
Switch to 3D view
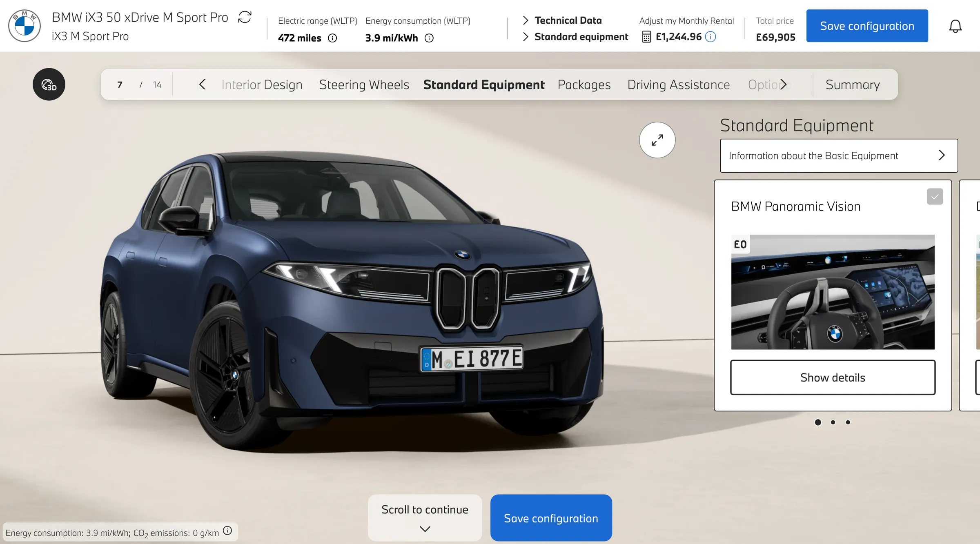point(49,84)
